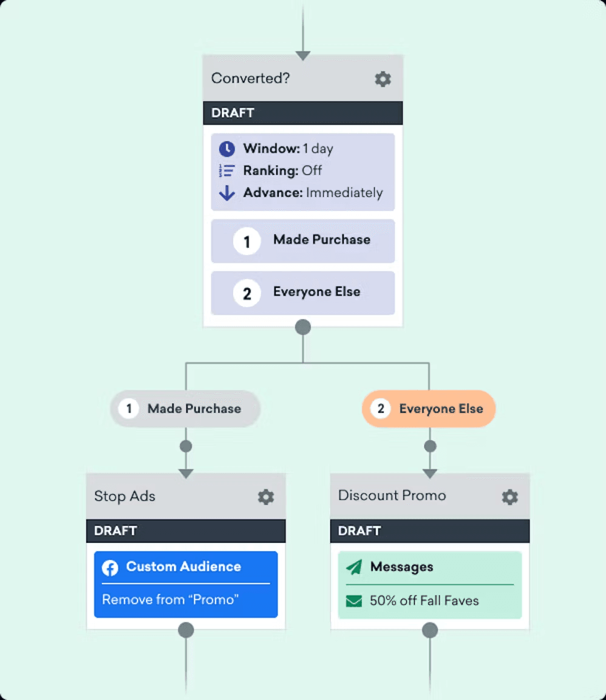
Task: Open settings gear on the Stop Ads node
Action: tap(265, 497)
